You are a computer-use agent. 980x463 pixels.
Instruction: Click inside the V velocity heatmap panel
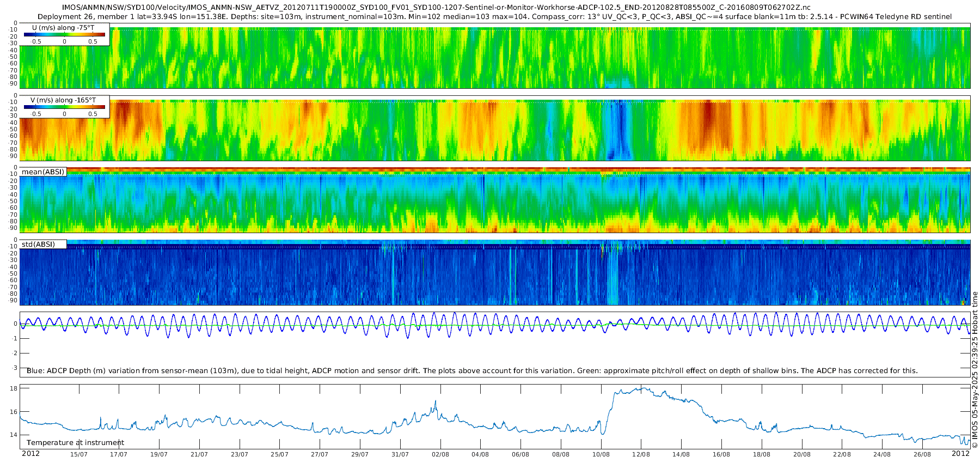[495, 129]
